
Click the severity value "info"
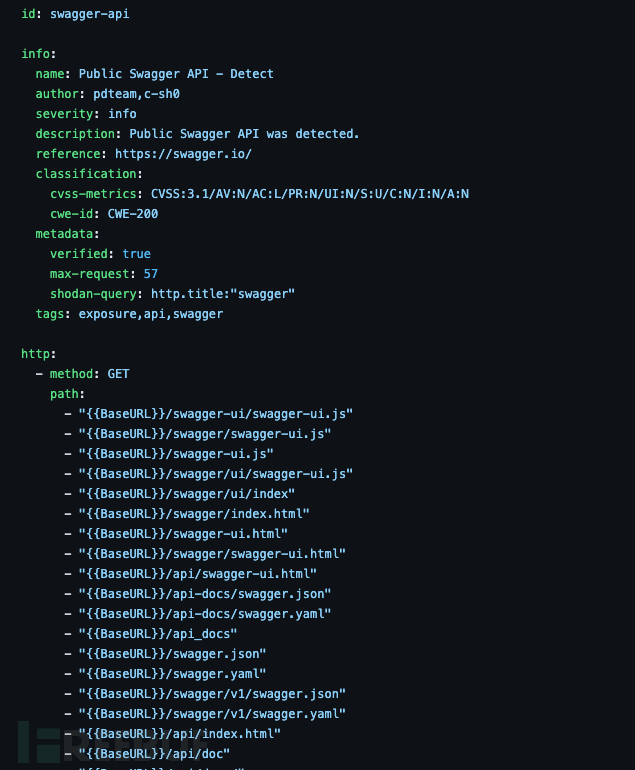(122, 114)
